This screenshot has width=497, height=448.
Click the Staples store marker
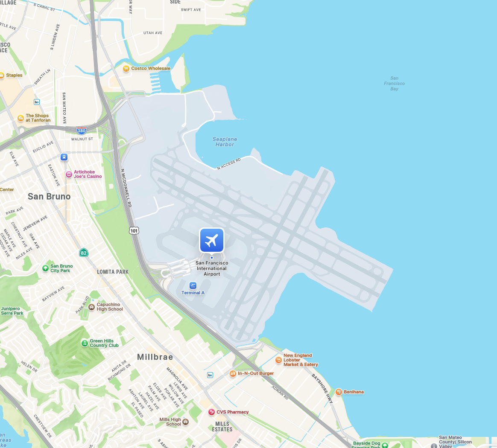[2, 76]
